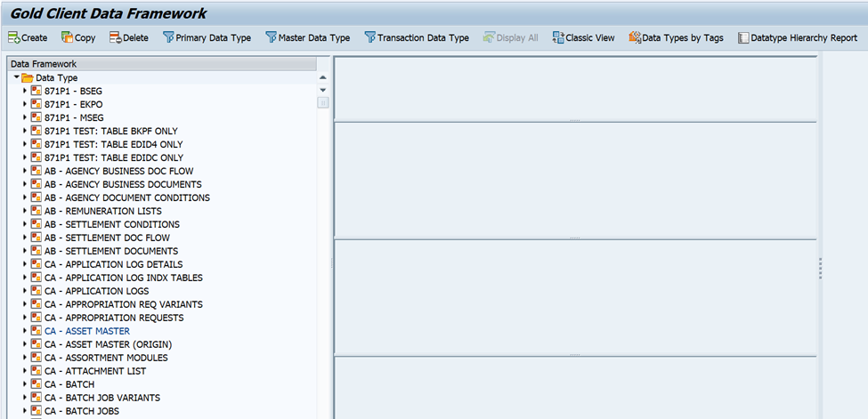Expand the 871P1 - EKPO node
This screenshot has width=868, height=419.
tap(25, 104)
